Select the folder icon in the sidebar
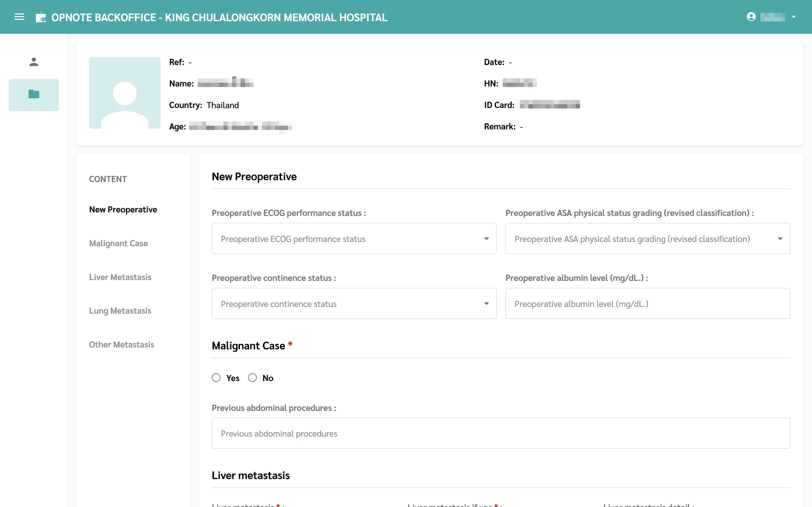Screen dimensions: 812x507 [x=34, y=95]
